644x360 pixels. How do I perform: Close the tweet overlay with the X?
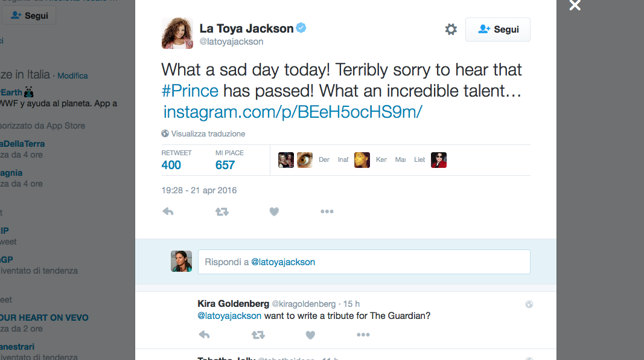[x=575, y=5]
